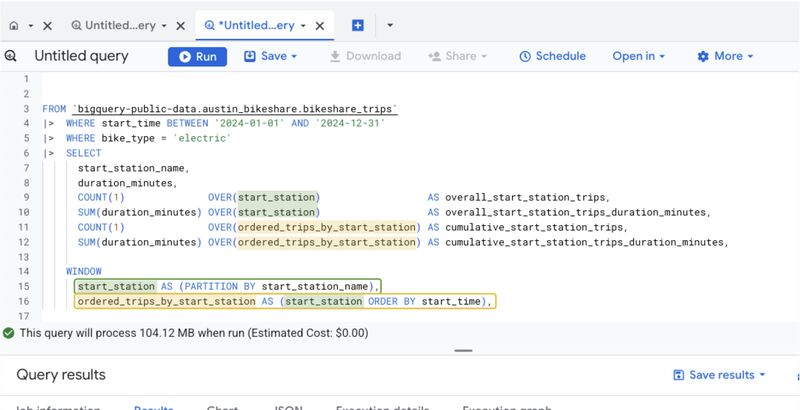Click ordered_trips_by_start_station definition on line 16

(x=285, y=301)
